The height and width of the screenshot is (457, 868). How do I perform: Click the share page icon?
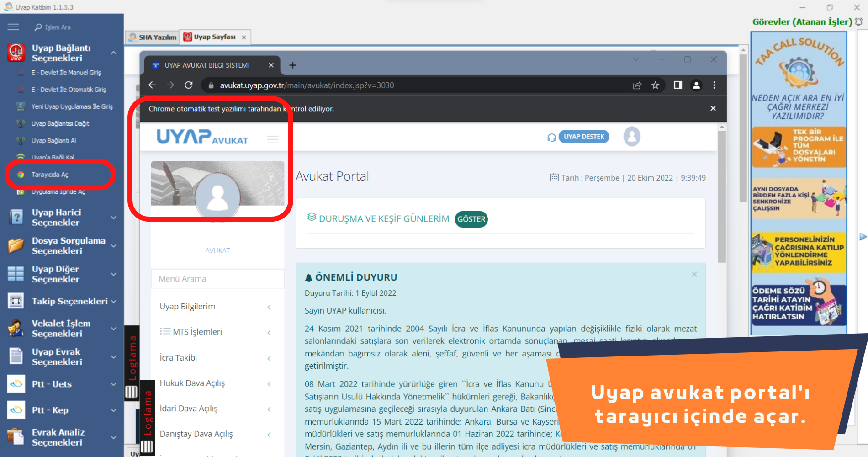[637, 85]
